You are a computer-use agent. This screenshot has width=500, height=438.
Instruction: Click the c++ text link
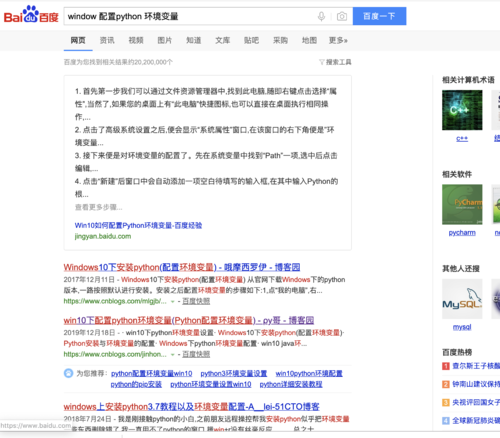pos(462,138)
